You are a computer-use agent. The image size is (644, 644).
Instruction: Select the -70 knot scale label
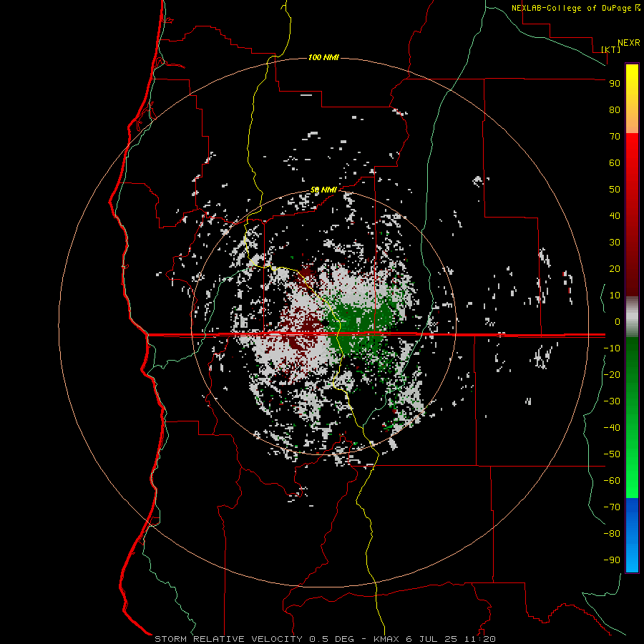[612, 507]
